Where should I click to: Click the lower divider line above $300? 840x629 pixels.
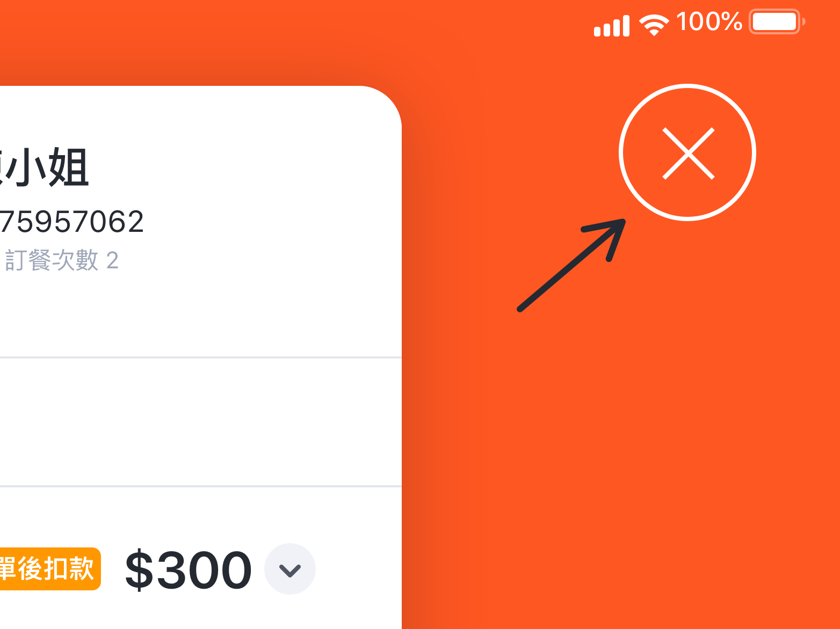click(199, 486)
